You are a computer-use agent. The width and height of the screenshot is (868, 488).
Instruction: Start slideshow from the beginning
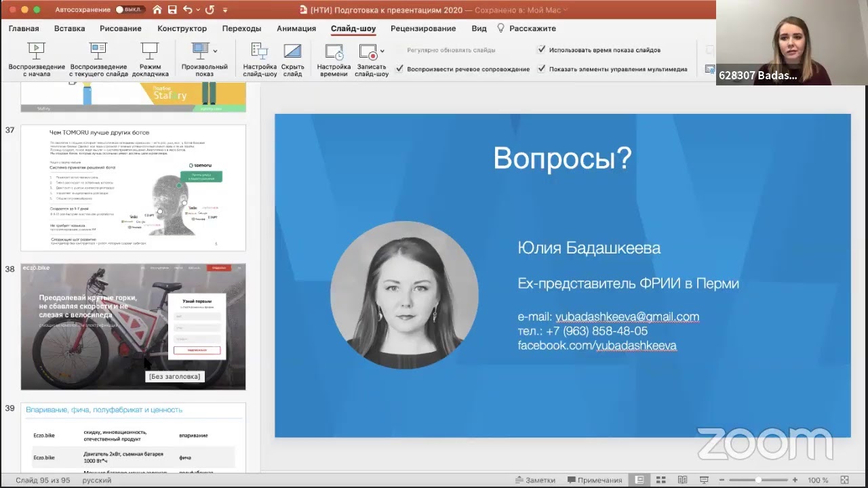pyautogui.click(x=37, y=59)
